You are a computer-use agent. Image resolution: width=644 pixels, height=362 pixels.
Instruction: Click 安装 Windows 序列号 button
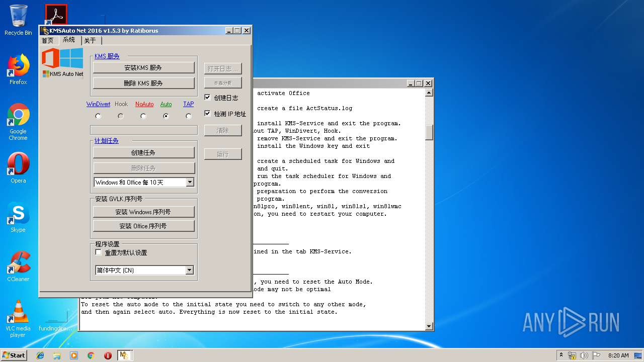point(144,212)
